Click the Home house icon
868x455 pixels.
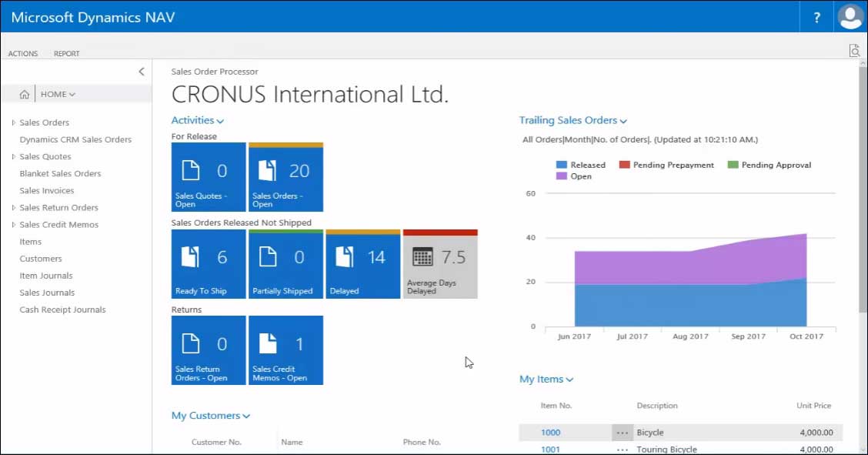(x=25, y=94)
